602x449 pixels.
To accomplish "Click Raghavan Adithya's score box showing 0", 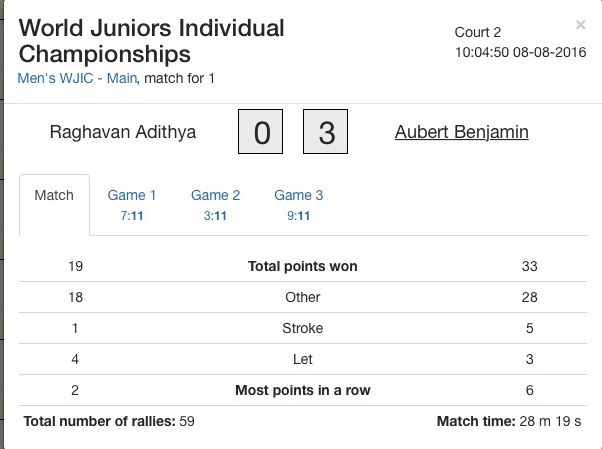I will click(262, 133).
